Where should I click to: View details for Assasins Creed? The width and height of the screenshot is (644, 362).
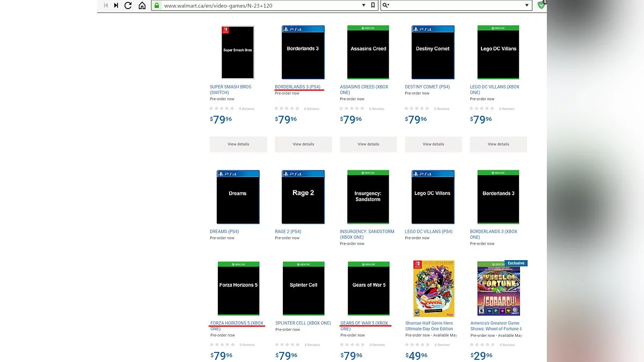(368, 144)
